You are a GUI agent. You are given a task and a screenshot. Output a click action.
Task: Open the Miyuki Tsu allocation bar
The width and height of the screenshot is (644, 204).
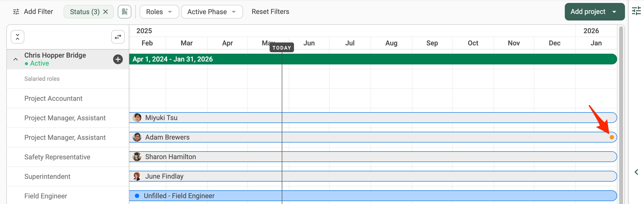[373, 118]
